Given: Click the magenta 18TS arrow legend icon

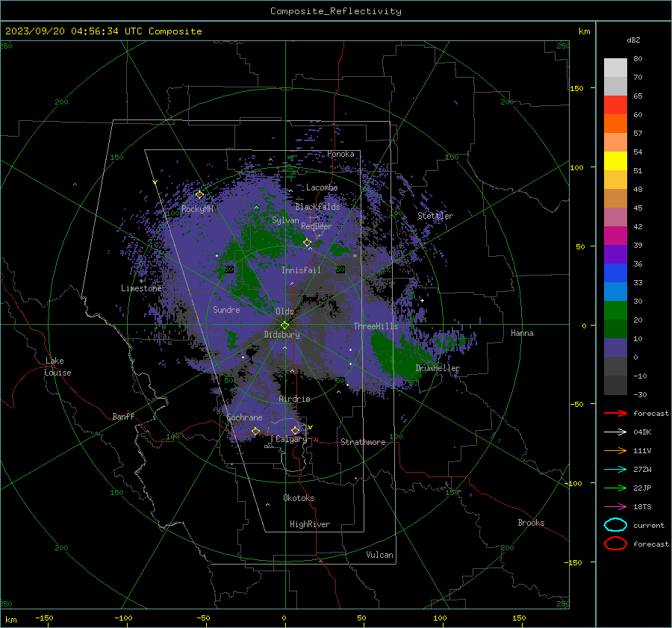Looking at the screenshot, I should pos(615,507).
